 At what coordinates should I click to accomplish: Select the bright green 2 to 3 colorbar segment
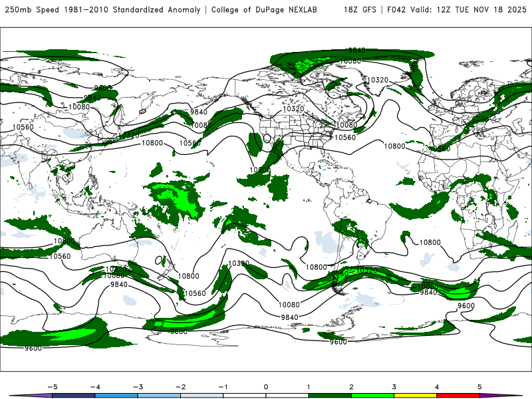pyautogui.click(x=373, y=396)
